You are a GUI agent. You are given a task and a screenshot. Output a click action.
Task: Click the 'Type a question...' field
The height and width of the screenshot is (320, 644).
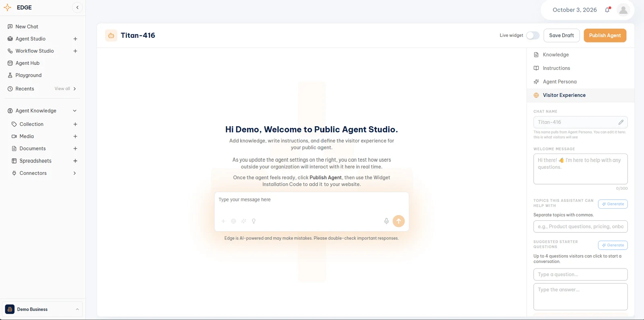580,275
